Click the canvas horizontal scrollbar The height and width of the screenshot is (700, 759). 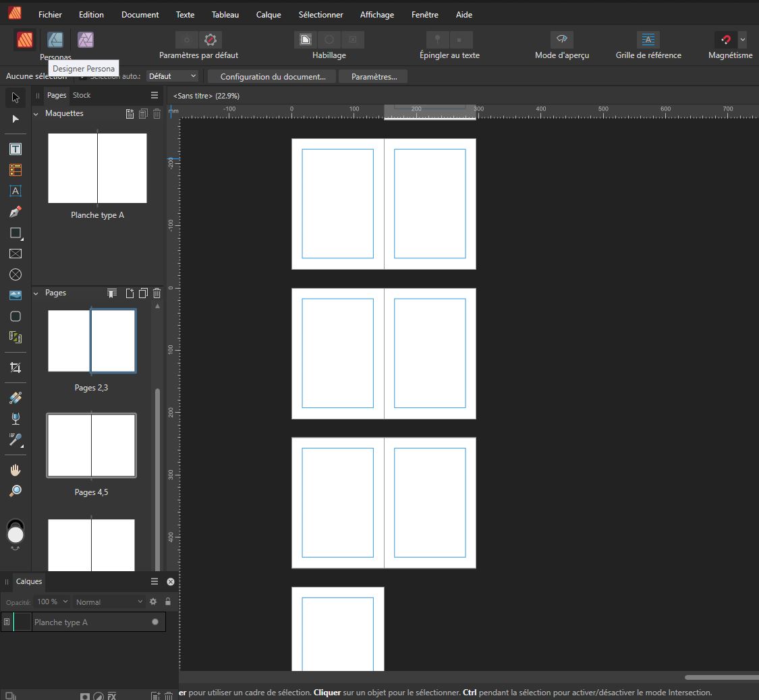point(721,677)
